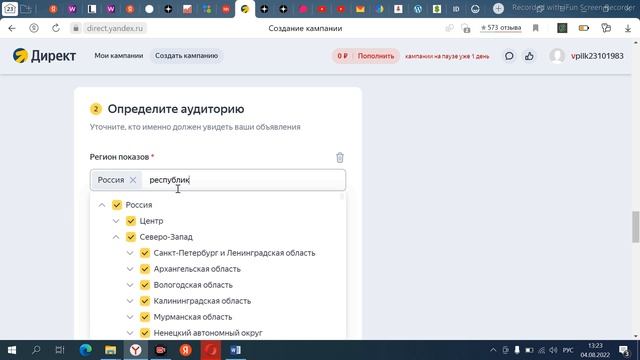Viewport: 640px width, 360px height.
Task: Uncheck the Россия checkbox
Action: pos(117,205)
